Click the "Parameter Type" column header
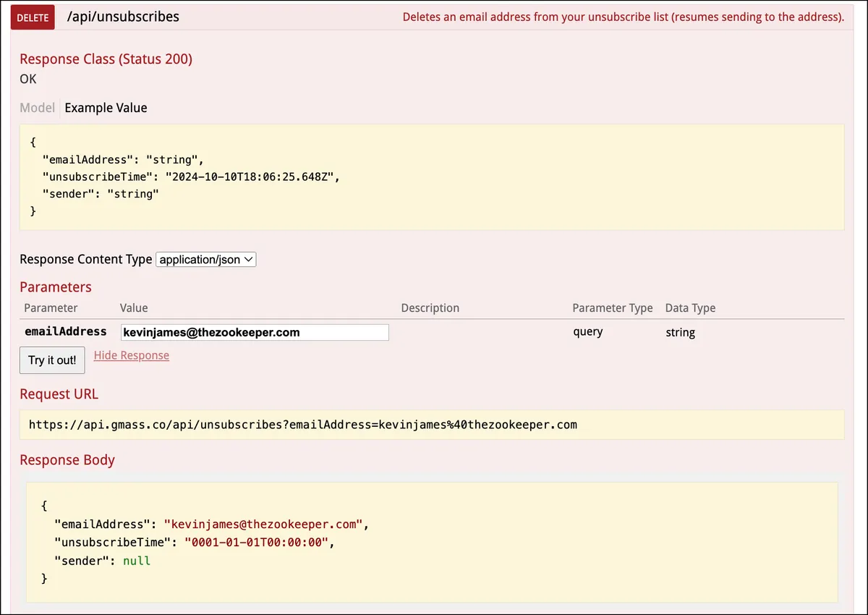The height and width of the screenshot is (615, 868). click(613, 308)
